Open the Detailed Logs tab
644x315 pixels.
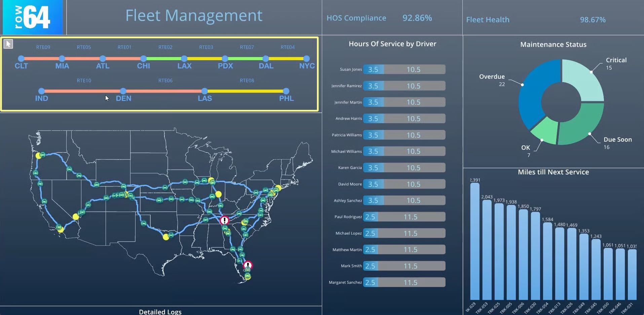[x=160, y=311]
